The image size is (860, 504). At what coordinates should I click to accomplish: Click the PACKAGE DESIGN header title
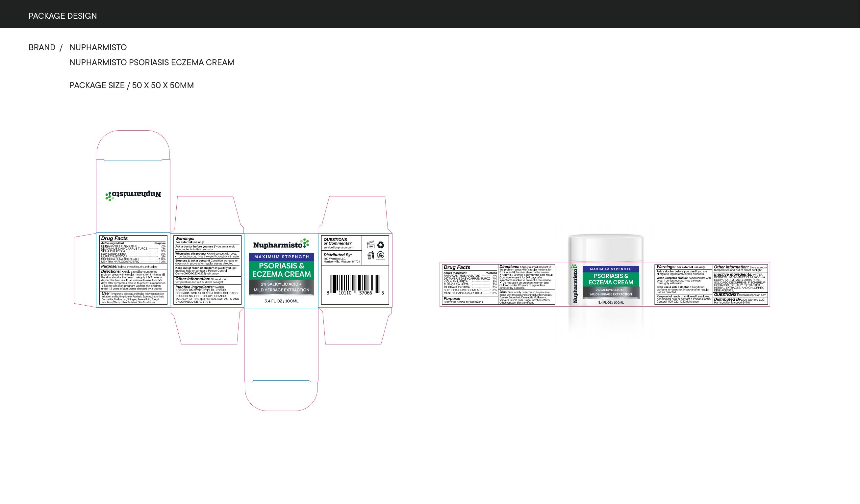point(63,16)
